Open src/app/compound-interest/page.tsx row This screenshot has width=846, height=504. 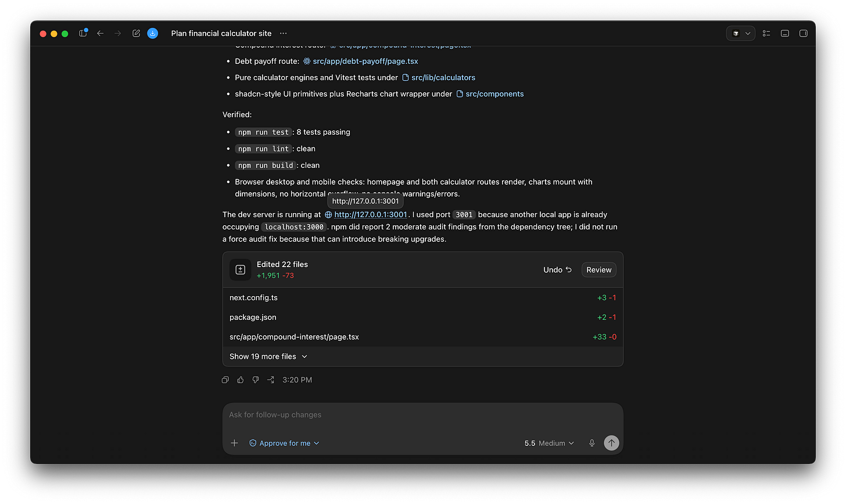(422, 337)
